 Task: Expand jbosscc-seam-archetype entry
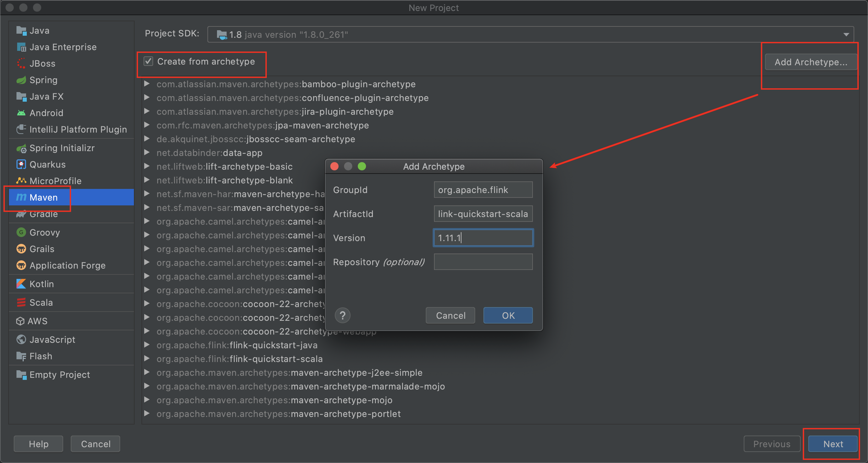coord(147,139)
